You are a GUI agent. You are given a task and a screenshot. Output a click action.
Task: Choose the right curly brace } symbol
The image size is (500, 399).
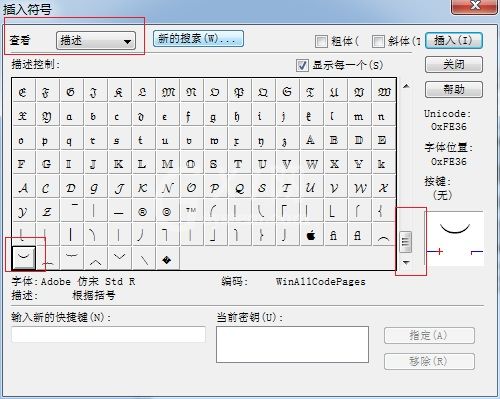pyautogui.click(x=262, y=235)
